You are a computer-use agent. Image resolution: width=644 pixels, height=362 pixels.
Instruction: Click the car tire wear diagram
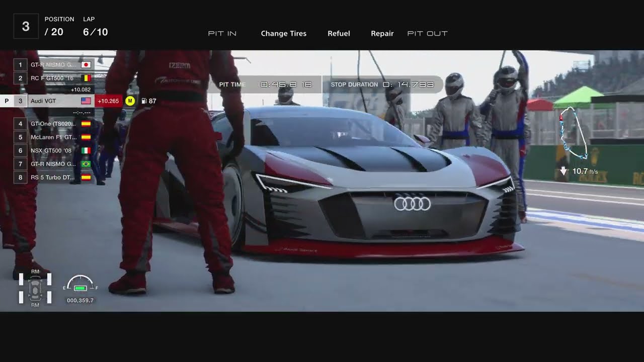click(x=35, y=289)
